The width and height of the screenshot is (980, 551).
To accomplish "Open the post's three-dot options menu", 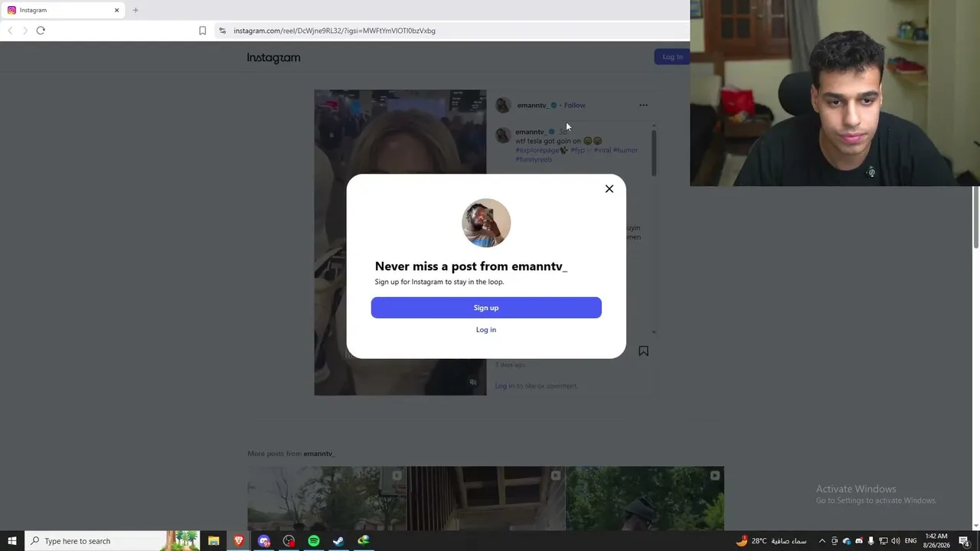I will pyautogui.click(x=643, y=106).
